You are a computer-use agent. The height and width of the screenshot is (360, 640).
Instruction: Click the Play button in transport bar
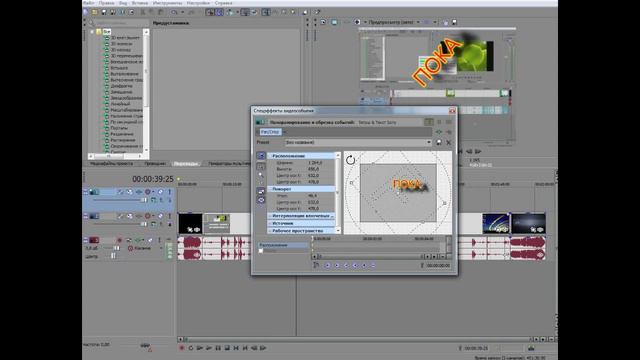[209, 348]
